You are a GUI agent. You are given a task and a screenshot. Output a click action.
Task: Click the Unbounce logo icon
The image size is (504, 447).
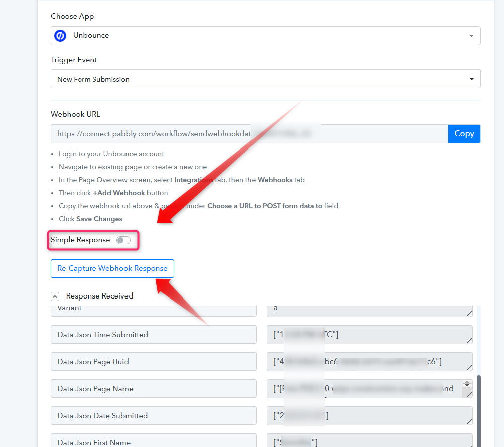(60, 35)
